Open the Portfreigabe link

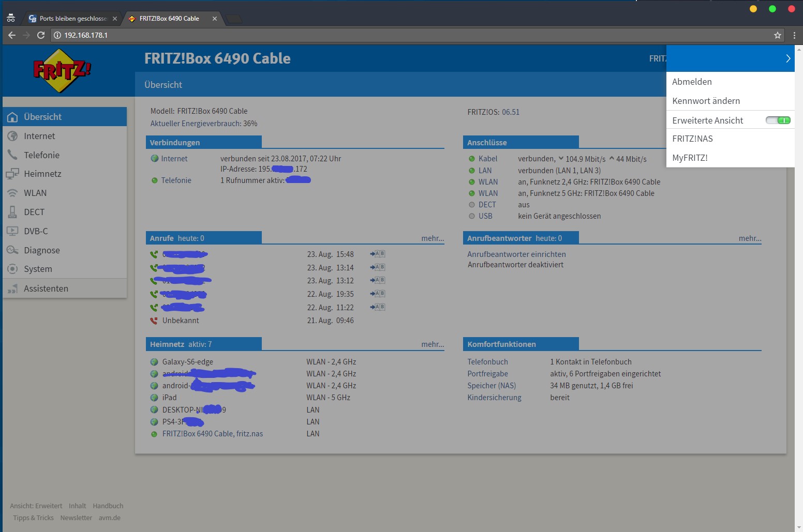click(x=487, y=374)
